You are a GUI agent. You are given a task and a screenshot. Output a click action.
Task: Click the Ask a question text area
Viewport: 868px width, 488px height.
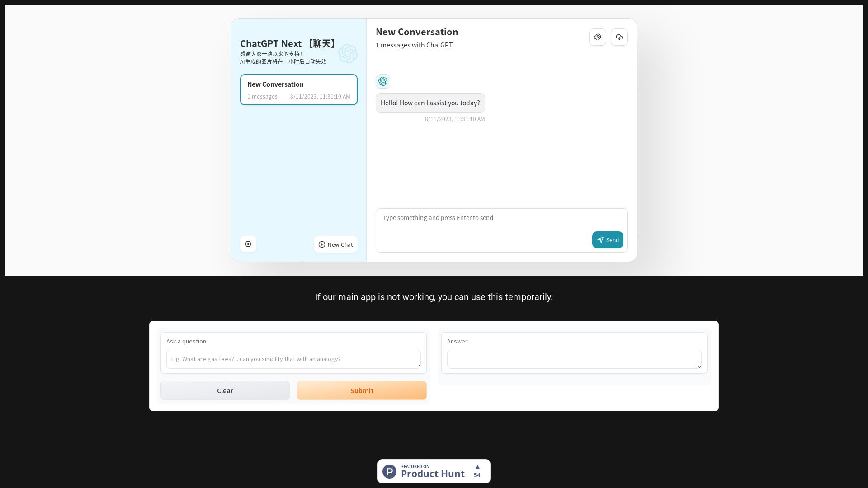[x=293, y=359]
